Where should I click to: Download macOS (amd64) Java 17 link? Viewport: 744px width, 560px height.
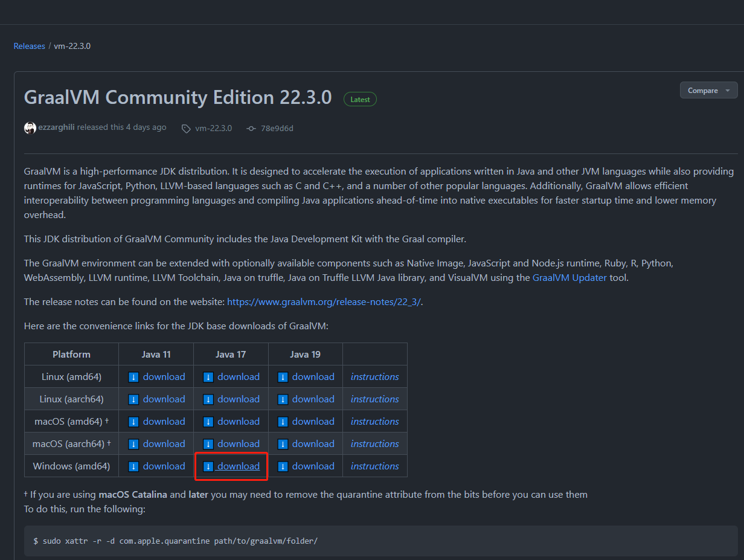pos(239,422)
